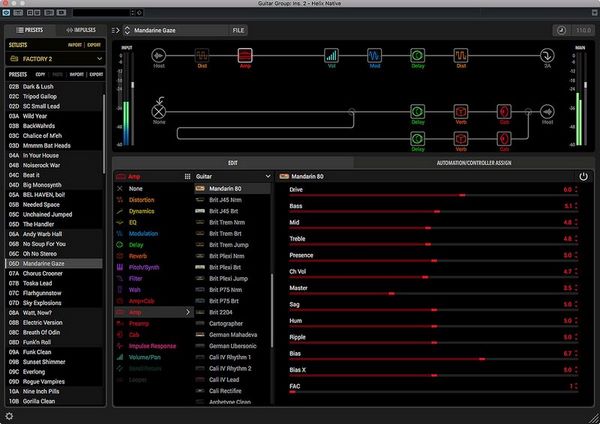
Task: Select the upper path 2 Verb block
Action: 461,111
